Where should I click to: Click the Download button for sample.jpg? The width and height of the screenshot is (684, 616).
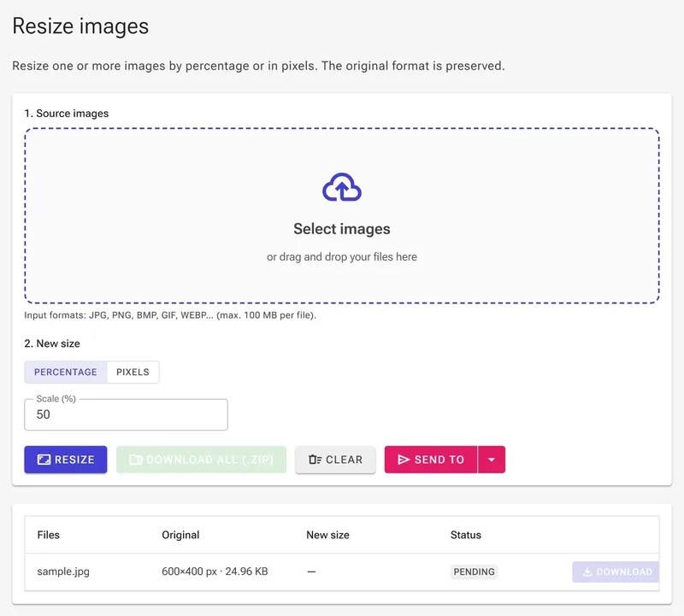pos(616,572)
